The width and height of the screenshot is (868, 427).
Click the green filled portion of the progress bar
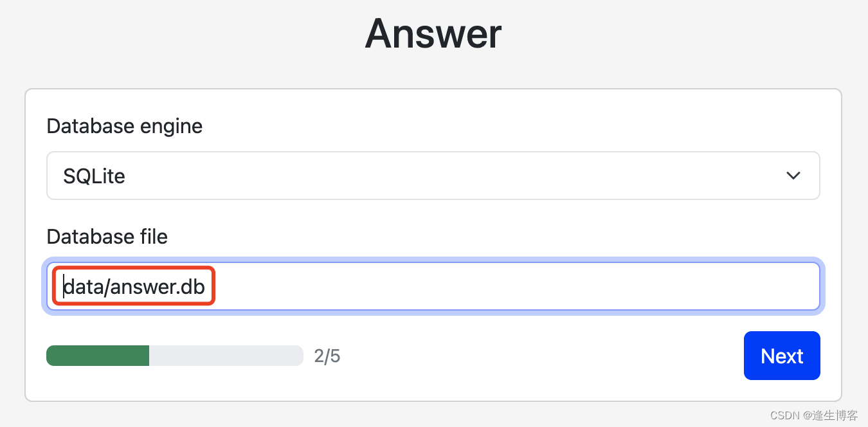96,355
